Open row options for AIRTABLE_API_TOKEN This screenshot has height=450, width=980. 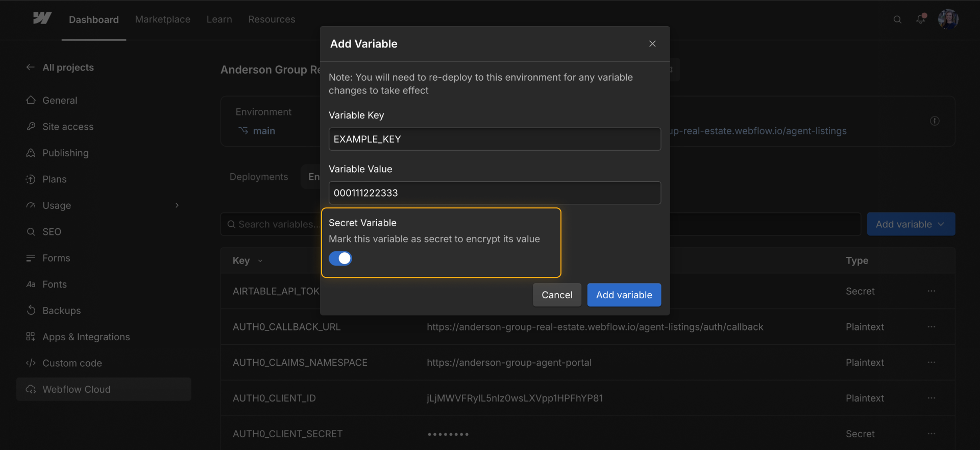tap(932, 291)
